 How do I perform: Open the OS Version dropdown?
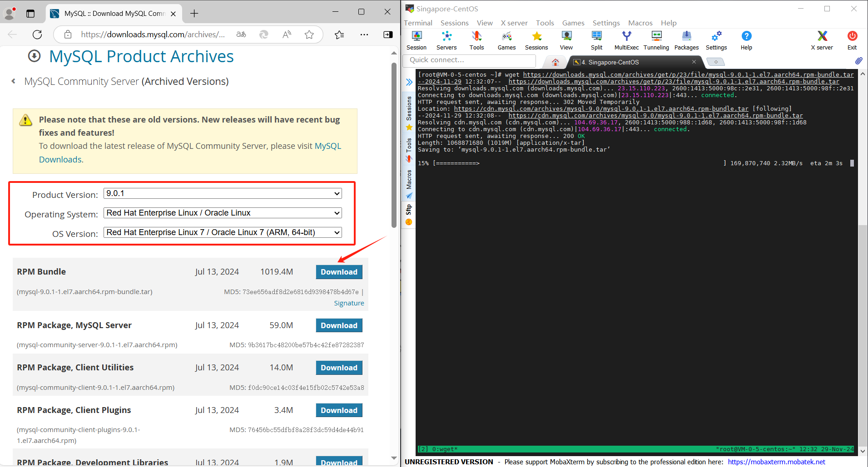click(223, 232)
